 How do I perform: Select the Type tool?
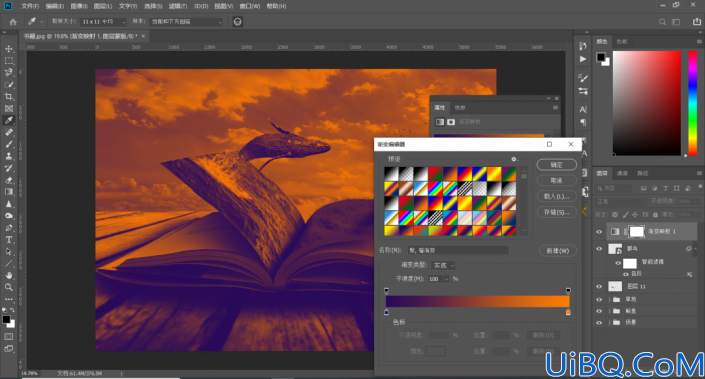pos(9,240)
